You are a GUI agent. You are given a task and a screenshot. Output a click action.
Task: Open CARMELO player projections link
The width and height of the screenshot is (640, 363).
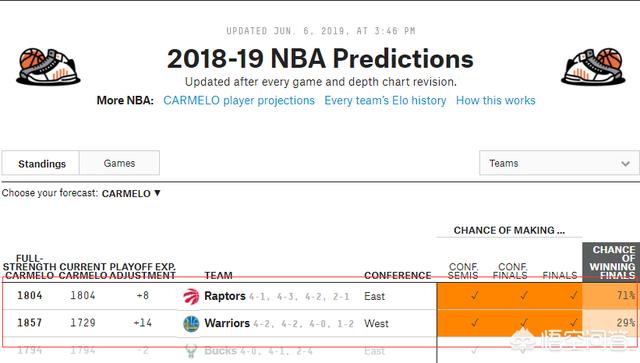pos(239,100)
